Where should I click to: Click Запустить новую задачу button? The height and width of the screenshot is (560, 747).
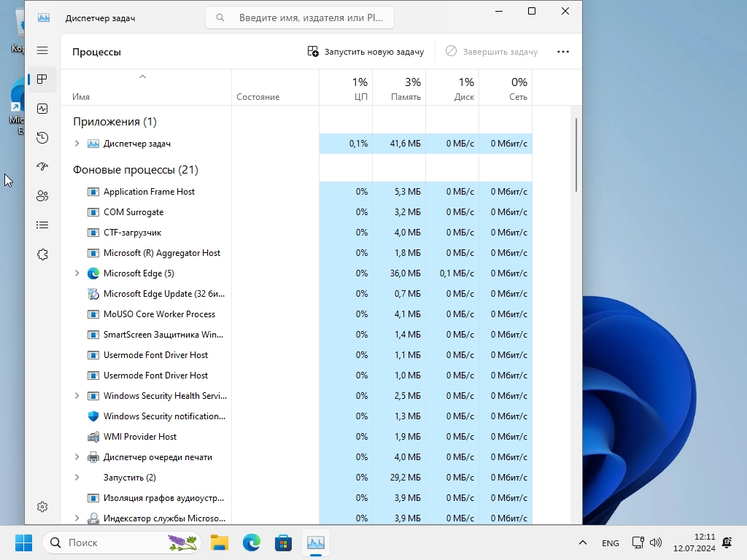365,52
